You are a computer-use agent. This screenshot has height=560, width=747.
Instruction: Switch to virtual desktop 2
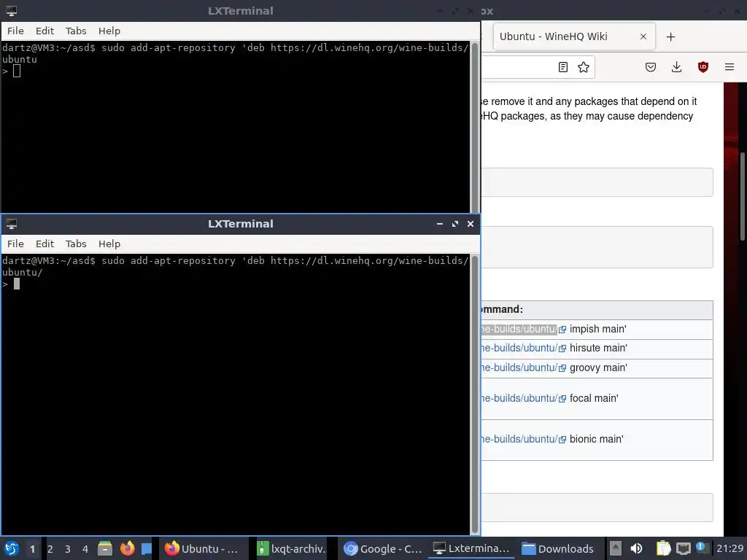coord(50,549)
